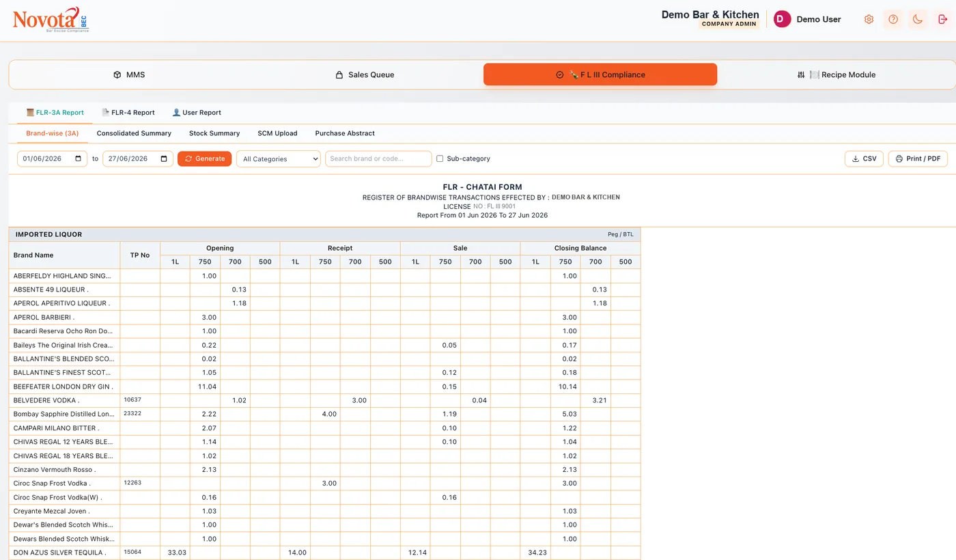Click the Generate report button
This screenshot has height=560, width=956.
click(205, 158)
